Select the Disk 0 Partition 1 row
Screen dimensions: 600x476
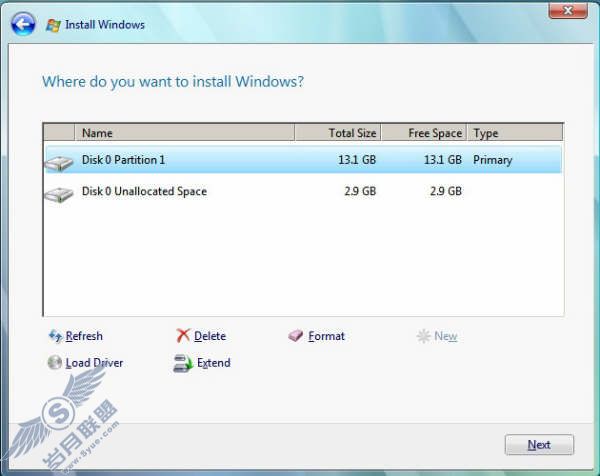pos(303,160)
